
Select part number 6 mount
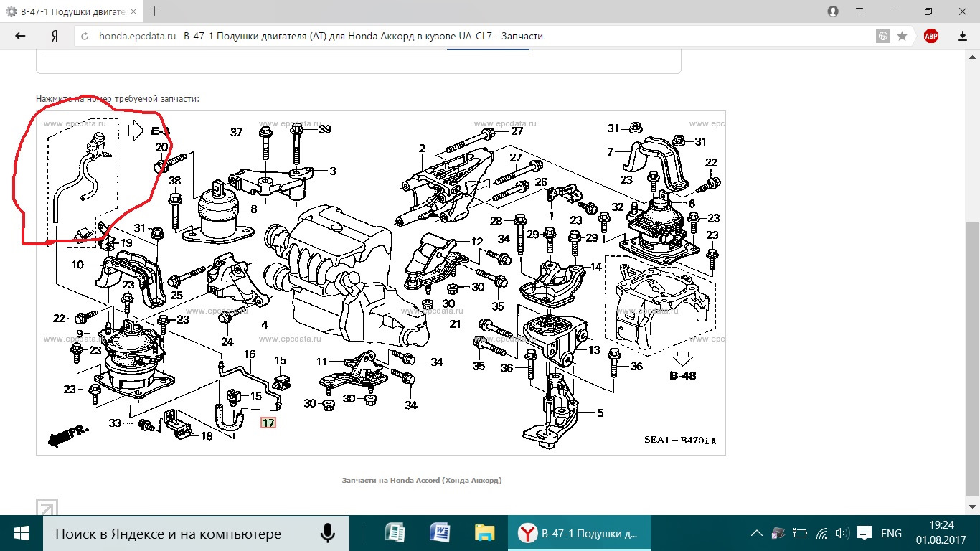692,203
